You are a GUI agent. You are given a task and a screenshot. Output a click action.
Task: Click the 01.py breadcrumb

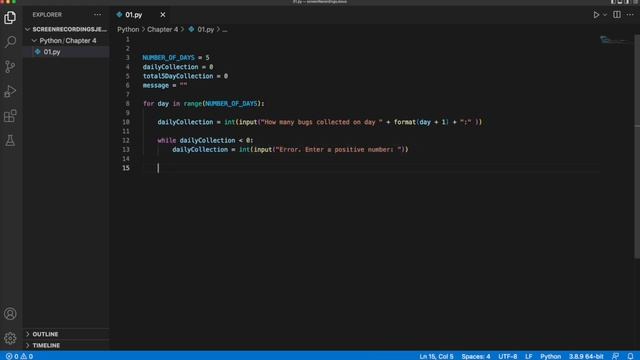coord(201,29)
